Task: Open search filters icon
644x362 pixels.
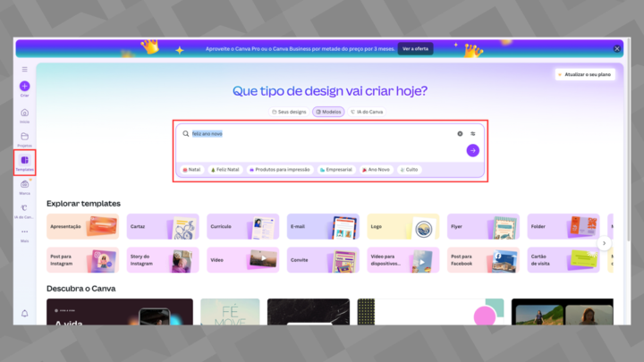Action: coord(473,134)
